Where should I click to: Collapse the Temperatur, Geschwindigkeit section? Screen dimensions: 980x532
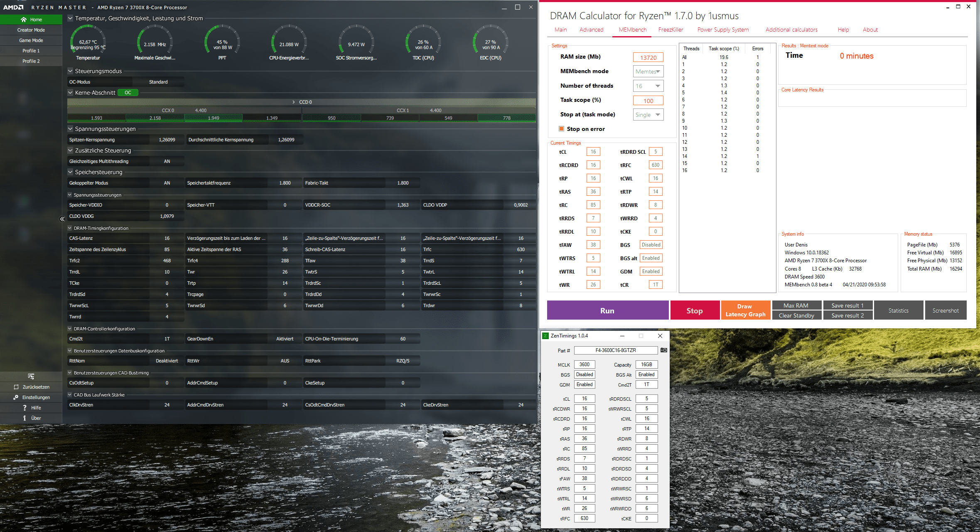click(70, 18)
